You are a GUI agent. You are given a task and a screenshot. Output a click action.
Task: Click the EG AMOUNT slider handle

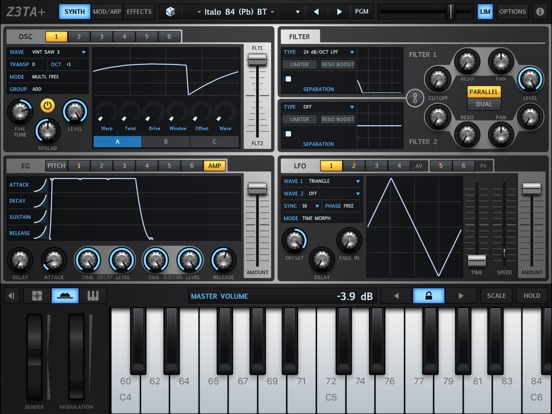pyautogui.click(x=257, y=188)
